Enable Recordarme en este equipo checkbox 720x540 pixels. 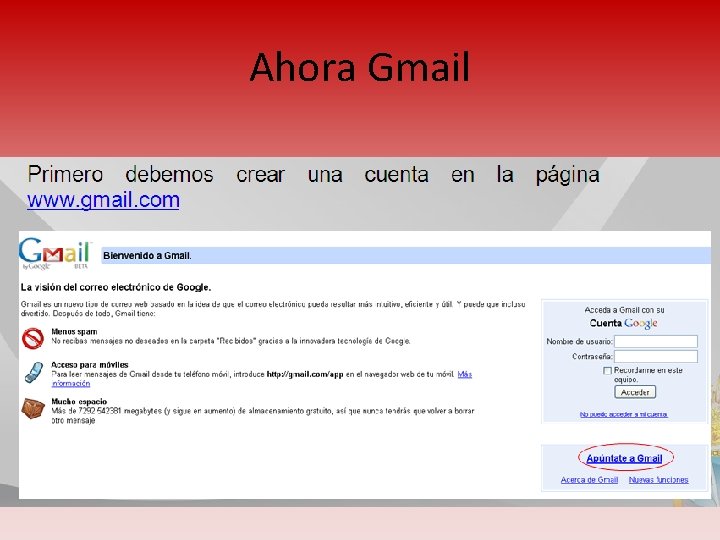pos(608,371)
